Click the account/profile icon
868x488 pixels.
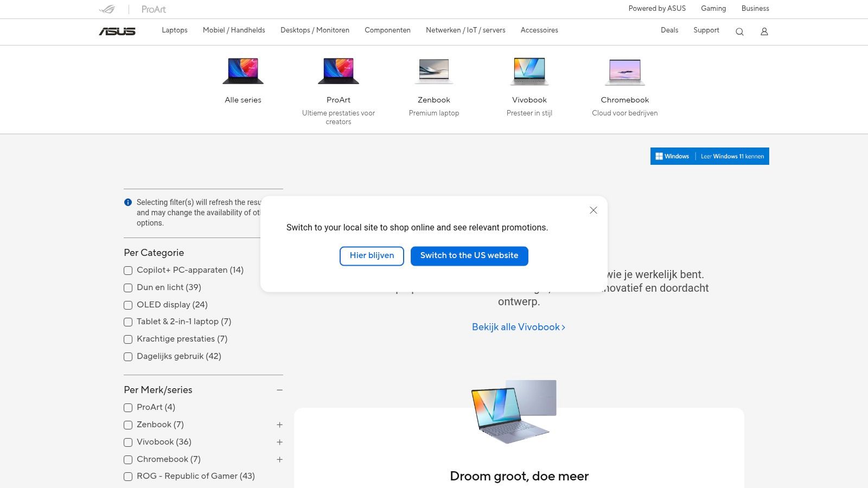(x=764, y=32)
